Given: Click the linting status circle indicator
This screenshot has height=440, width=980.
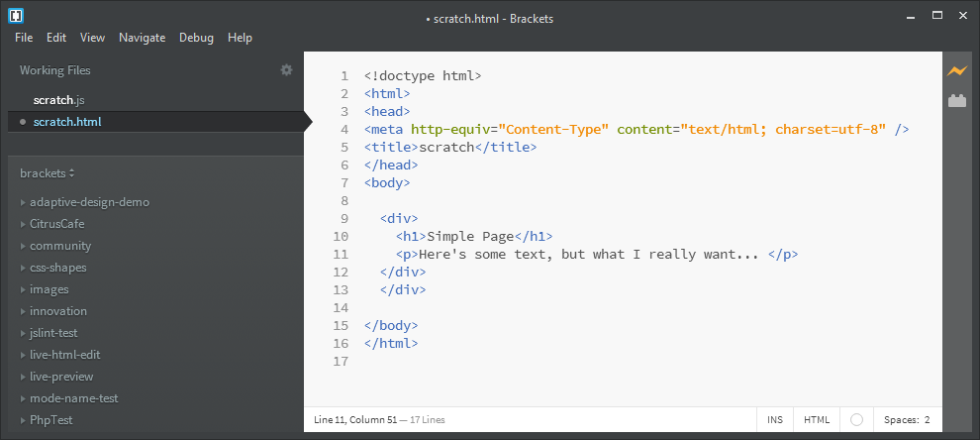Looking at the screenshot, I should coord(857,420).
